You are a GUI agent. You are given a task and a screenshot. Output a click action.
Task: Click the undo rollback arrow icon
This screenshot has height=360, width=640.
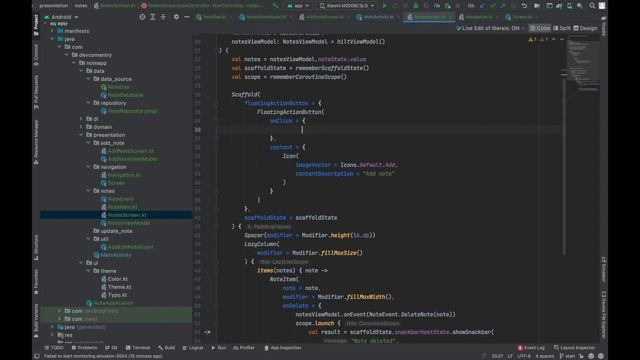[x=524, y=6]
